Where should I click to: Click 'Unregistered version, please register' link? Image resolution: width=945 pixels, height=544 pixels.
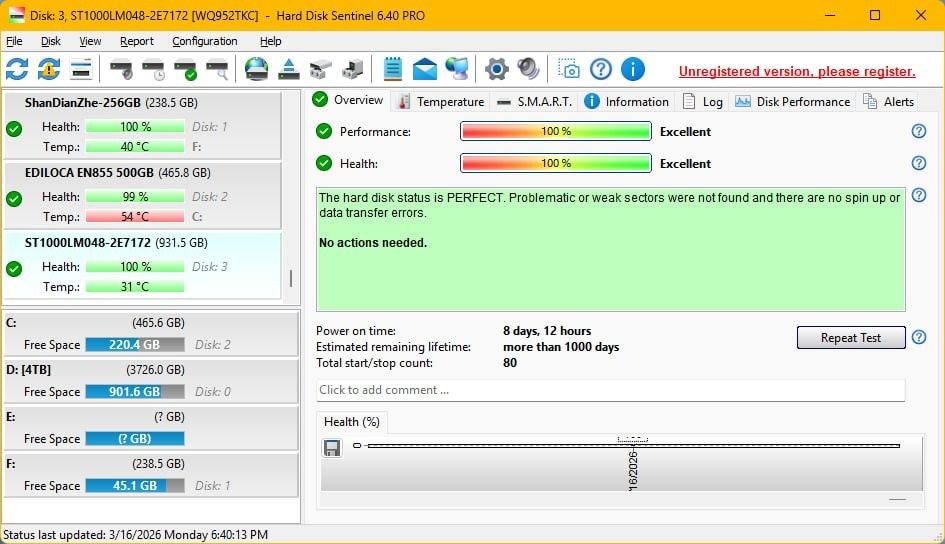797,71
